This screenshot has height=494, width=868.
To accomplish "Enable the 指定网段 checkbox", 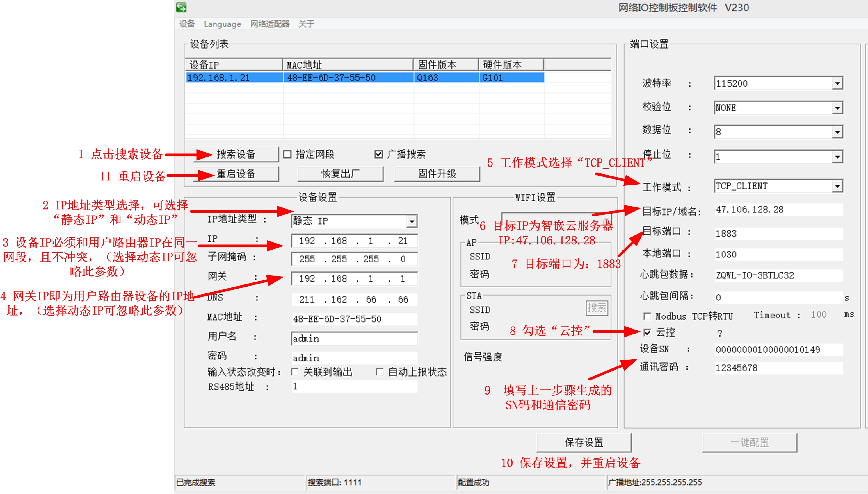I will pyautogui.click(x=287, y=154).
